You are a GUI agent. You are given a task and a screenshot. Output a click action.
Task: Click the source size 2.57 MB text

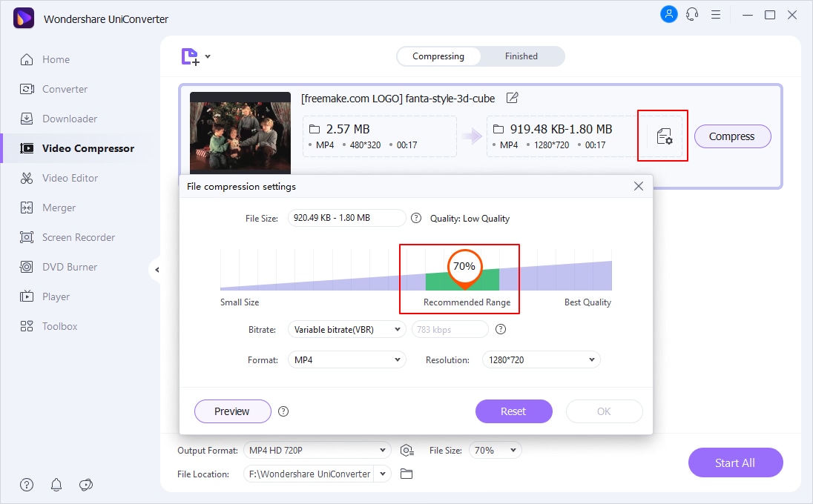(x=347, y=129)
